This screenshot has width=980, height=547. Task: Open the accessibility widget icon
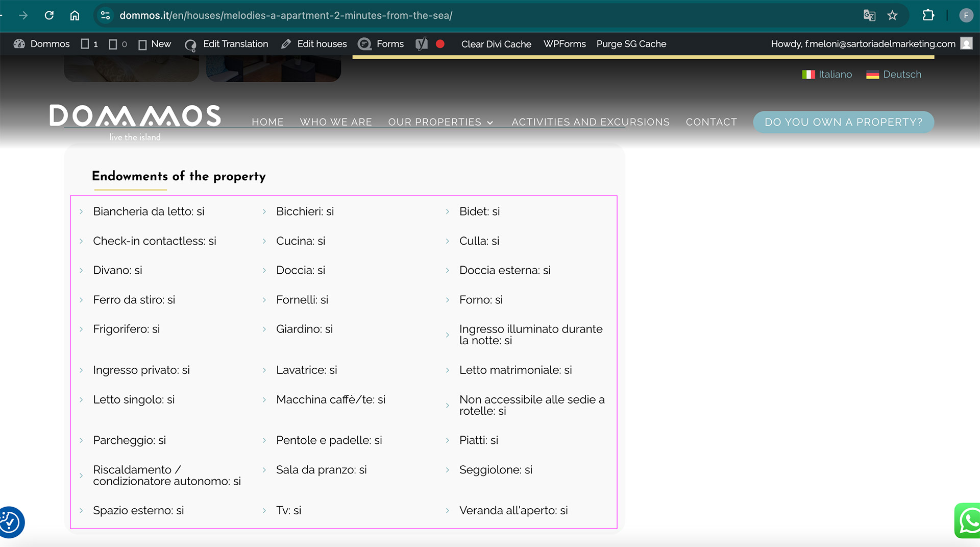pos(10,522)
